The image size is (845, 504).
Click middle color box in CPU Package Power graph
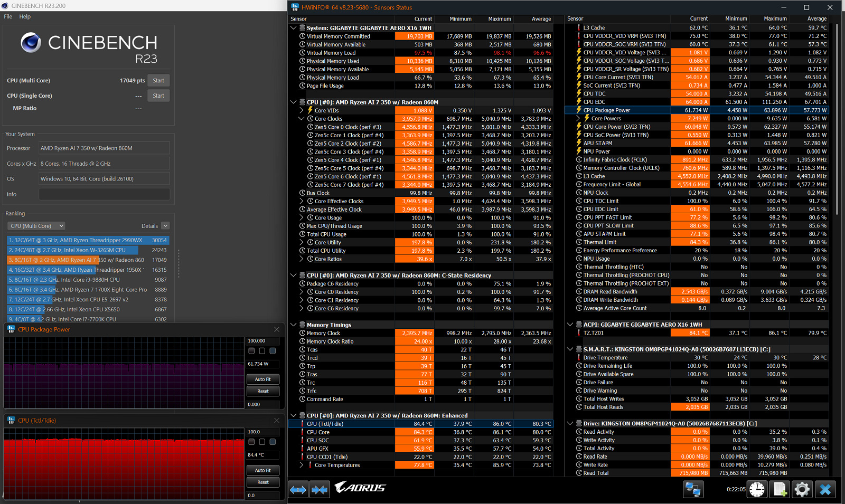[262, 351]
